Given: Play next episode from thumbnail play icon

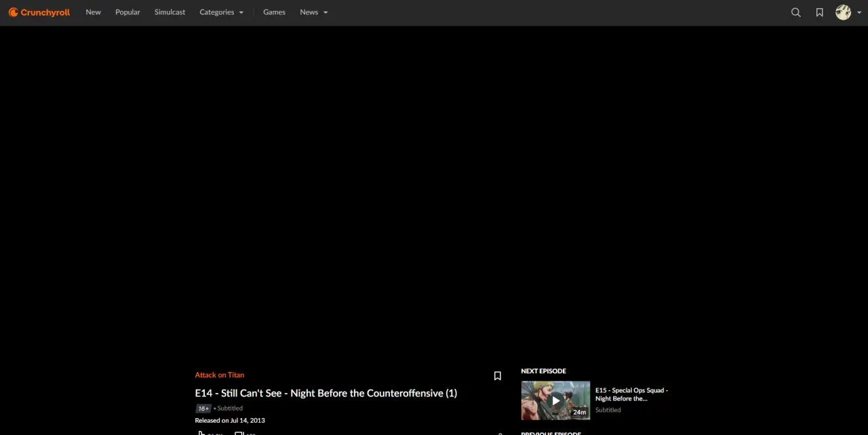Looking at the screenshot, I should tap(555, 400).
